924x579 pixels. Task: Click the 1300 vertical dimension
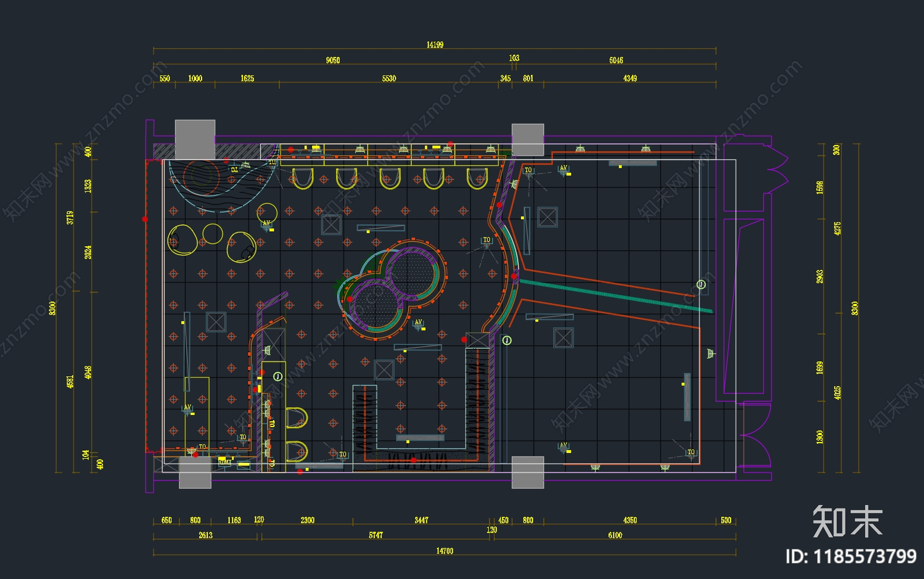click(819, 437)
